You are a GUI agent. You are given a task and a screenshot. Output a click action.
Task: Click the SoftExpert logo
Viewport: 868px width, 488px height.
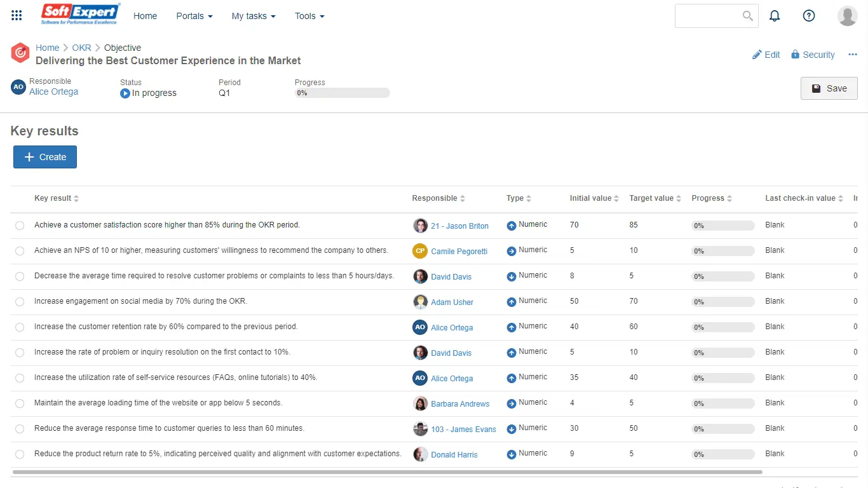point(80,14)
